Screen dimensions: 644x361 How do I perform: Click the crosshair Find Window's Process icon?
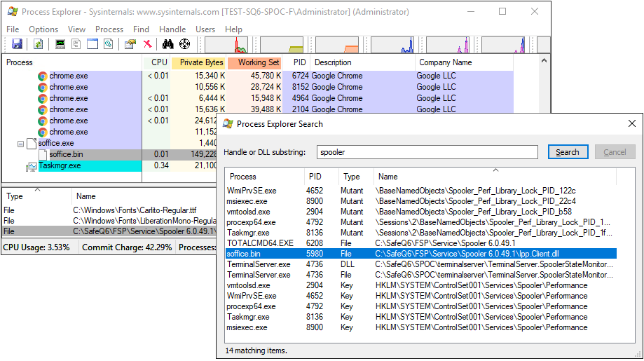pos(185,44)
